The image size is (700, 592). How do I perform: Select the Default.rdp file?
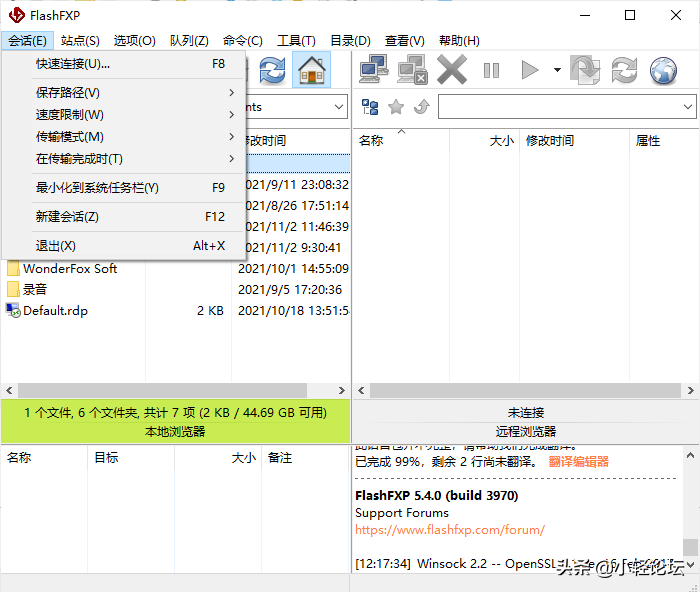click(x=55, y=310)
